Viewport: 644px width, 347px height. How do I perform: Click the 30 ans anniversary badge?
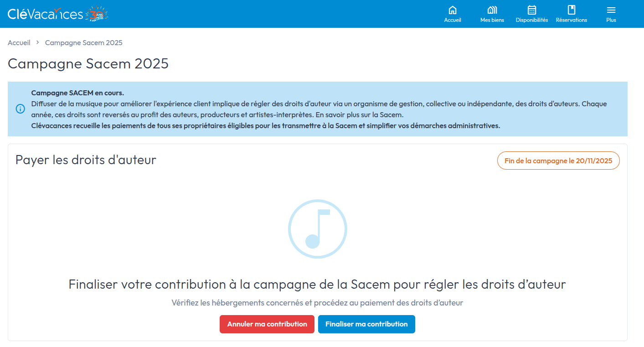(97, 14)
